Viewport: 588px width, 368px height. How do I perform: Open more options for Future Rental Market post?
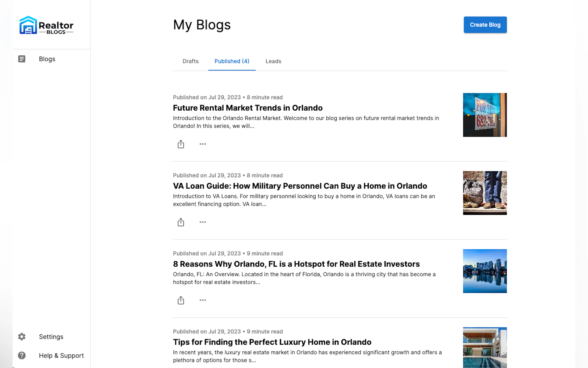coord(203,144)
